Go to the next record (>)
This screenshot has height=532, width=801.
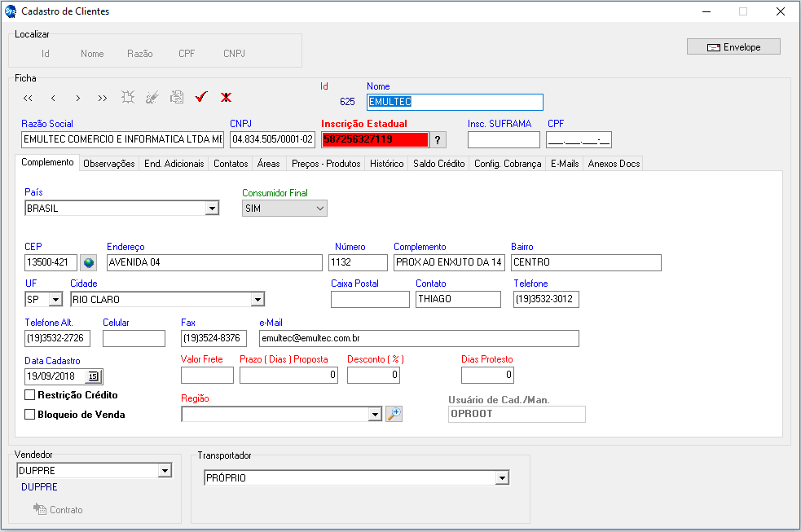pyautogui.click(x=77, y=98)
